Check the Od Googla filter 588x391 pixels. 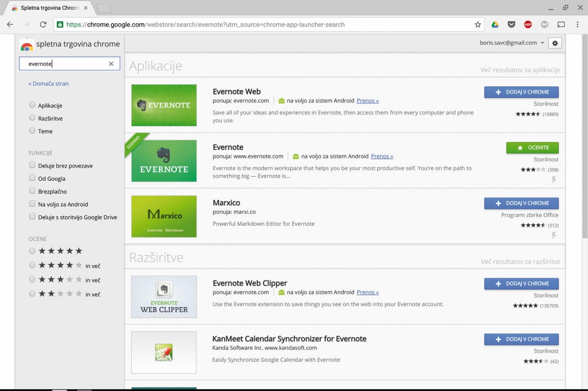coord(32,178)
